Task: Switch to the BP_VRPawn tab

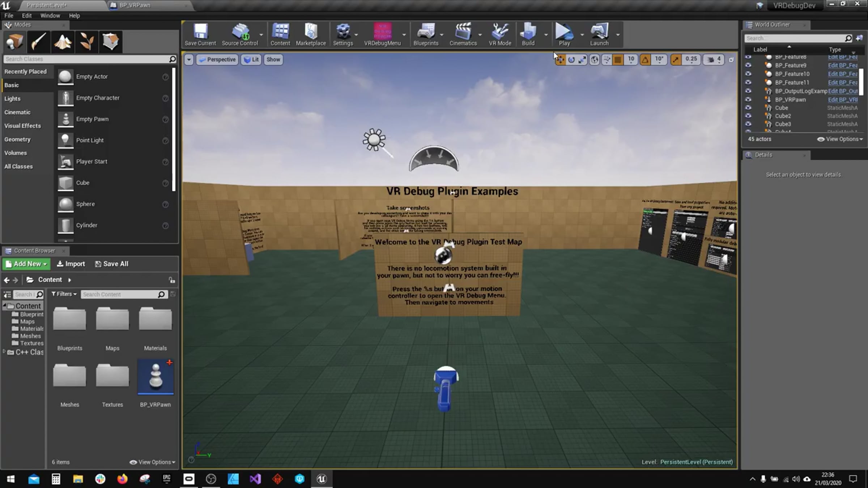Action: tap(135, 5)
